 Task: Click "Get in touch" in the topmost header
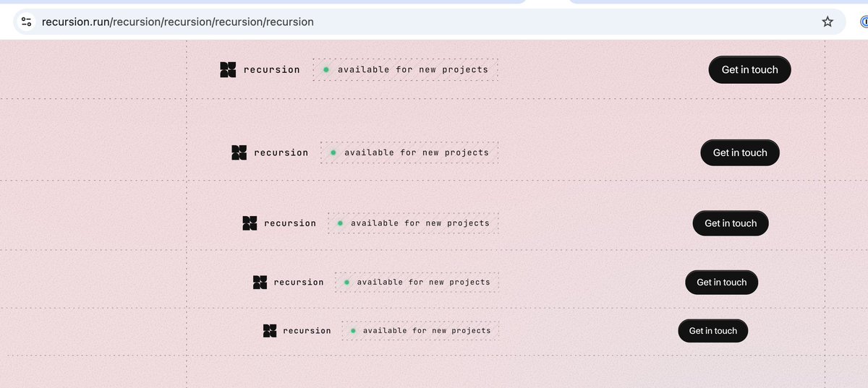point(750,69)
